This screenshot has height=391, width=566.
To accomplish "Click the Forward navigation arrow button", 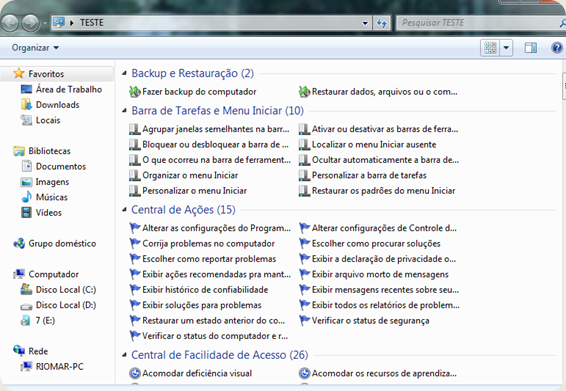I will tap(30, 23).
